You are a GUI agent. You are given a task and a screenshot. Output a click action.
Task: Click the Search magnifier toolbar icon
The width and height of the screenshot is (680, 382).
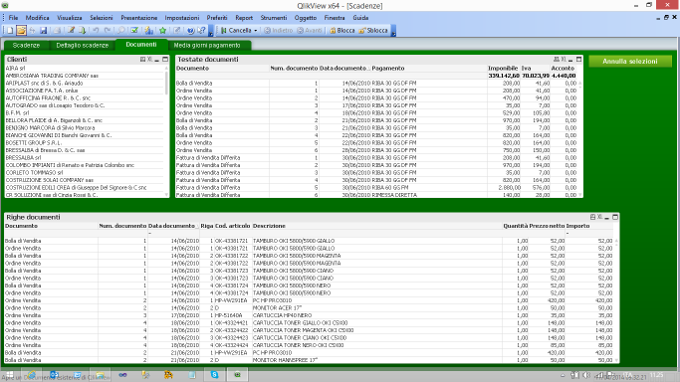pos(121,31)
